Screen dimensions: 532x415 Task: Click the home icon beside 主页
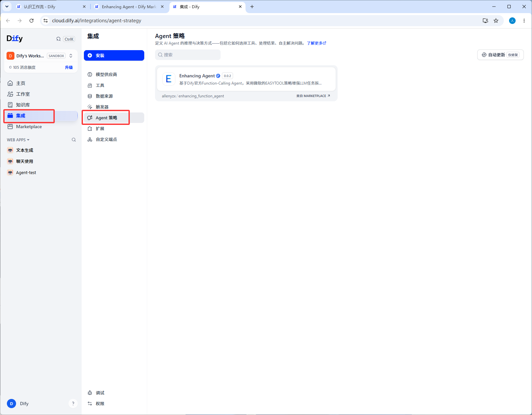point(10,83)
